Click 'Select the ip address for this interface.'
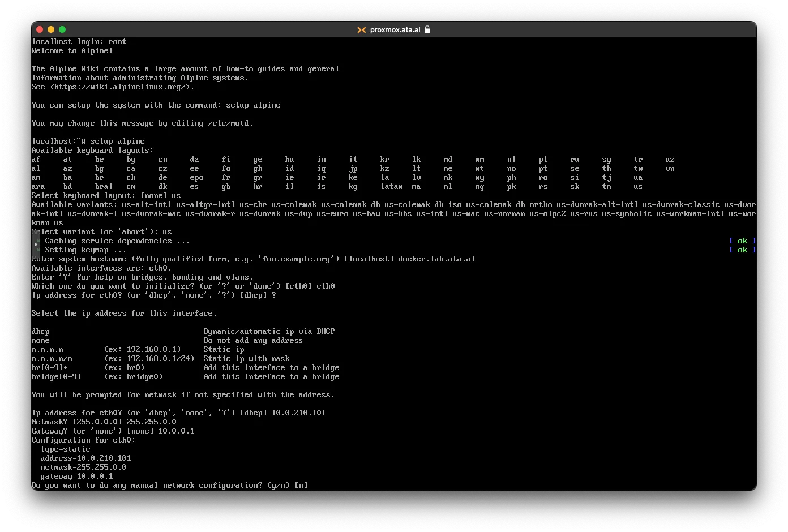 tap(125, 314)
